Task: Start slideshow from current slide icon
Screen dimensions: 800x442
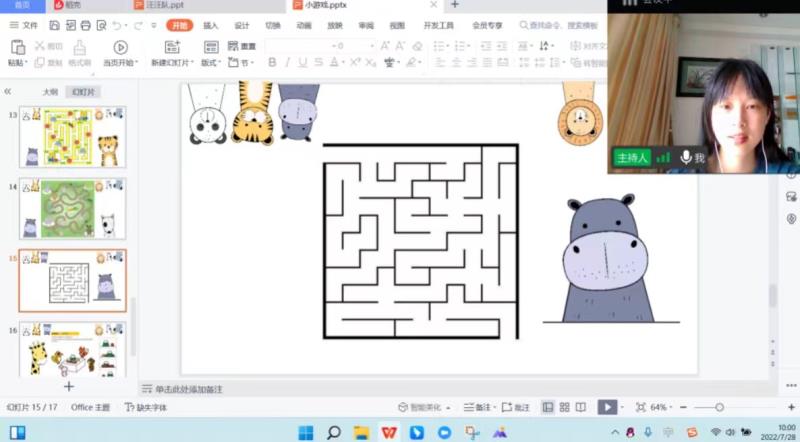Action: [x=120, y=47]
